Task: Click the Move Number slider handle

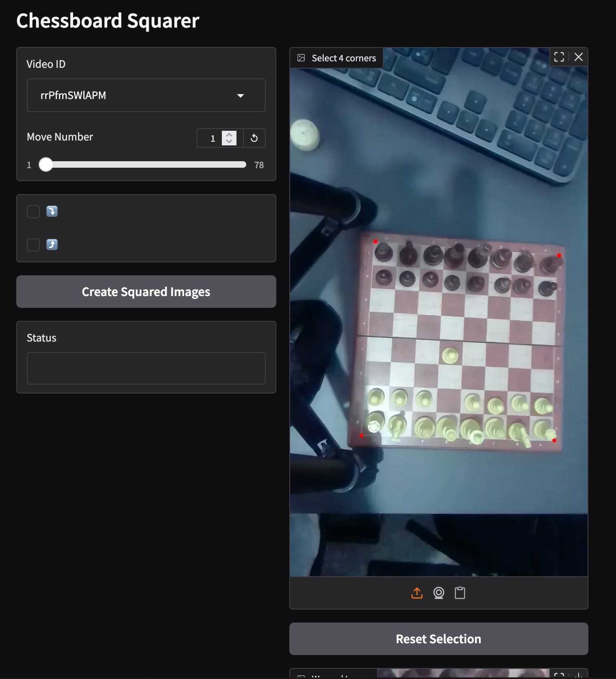Action: [46, 164]
